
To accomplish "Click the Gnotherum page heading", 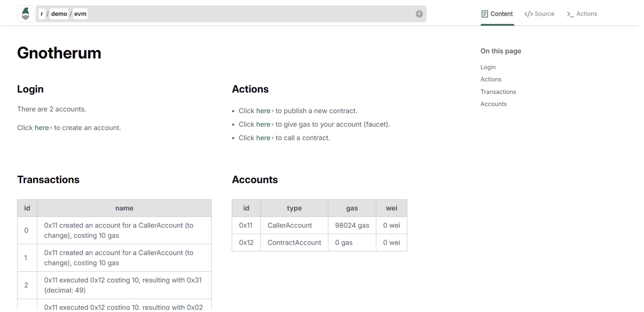I will click(59, 53).
